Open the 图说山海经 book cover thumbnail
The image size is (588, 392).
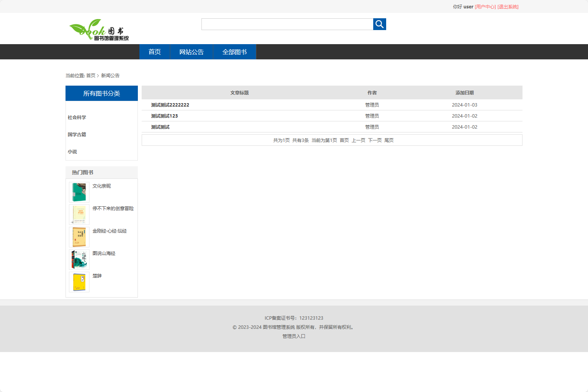[79, 260]
